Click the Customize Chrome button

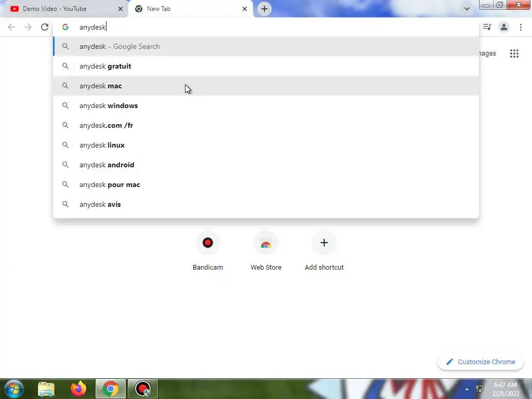pos(481,362)
